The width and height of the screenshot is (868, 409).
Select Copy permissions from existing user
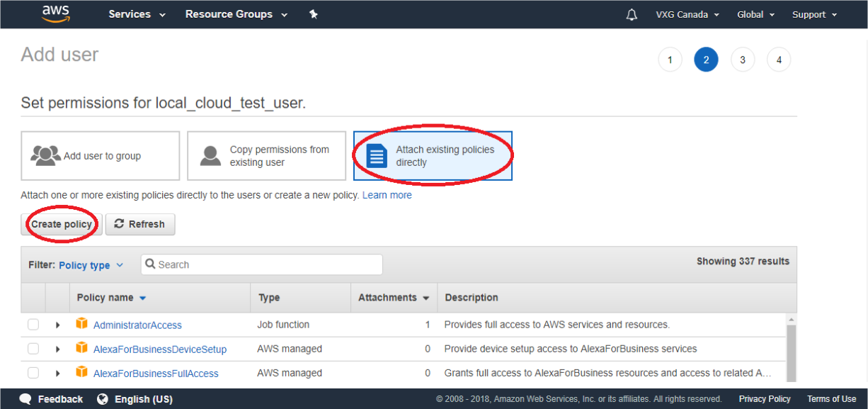[x=266, y=156]
